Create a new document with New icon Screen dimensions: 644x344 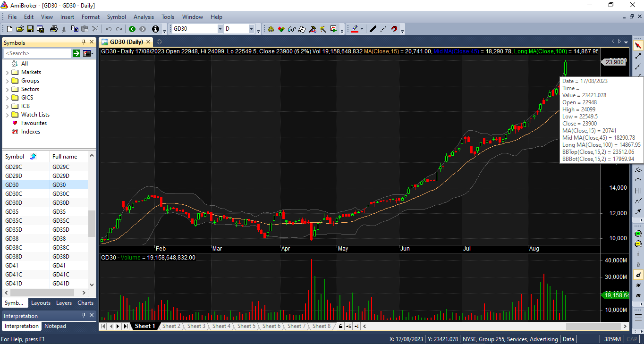(x=8, y=29)
